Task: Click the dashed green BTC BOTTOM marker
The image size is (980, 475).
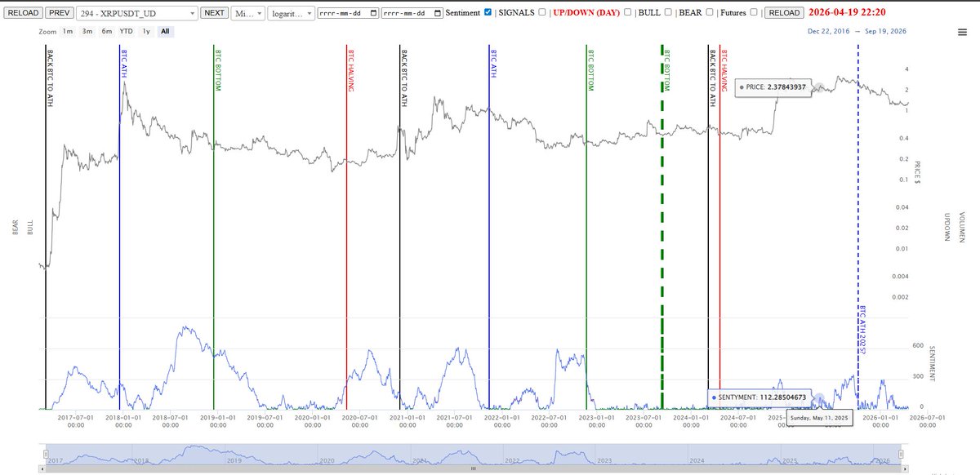Action: point(661,229)
